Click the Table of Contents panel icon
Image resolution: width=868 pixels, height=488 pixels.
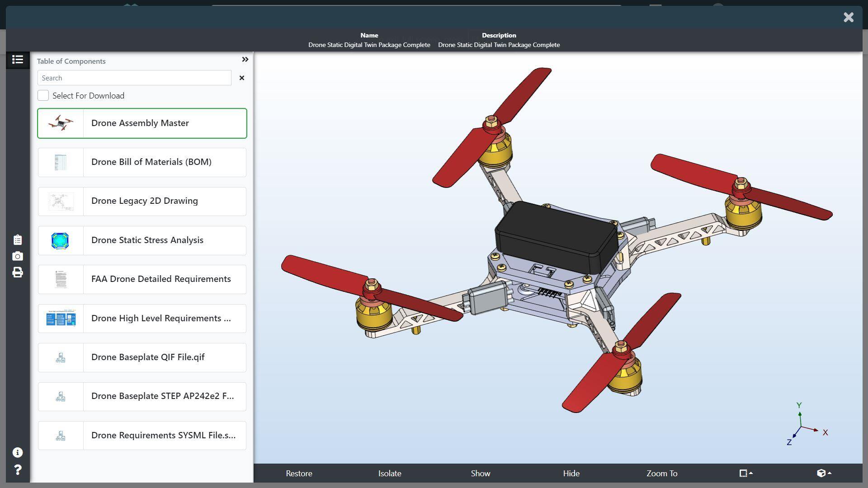pos(17,59)
